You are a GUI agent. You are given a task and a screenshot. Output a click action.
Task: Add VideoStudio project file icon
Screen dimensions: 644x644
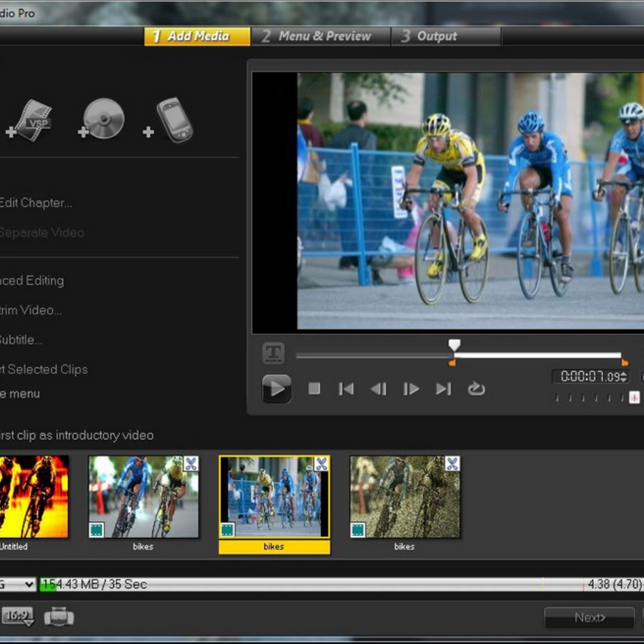pos(30,121)
